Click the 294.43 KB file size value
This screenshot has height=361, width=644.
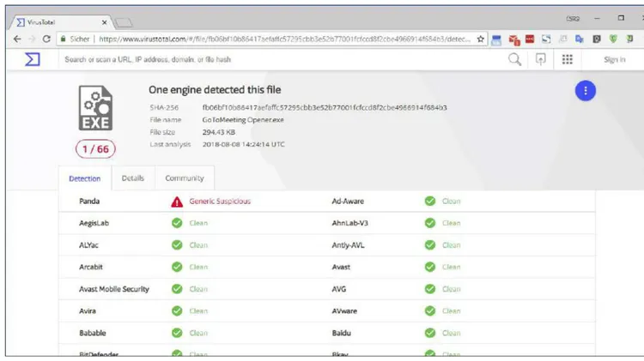click(x=218, y=132)
